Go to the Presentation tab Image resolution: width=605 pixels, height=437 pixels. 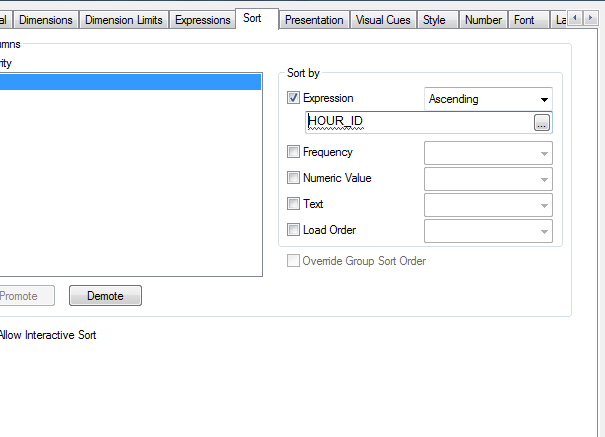pyautogui.click(x=314, y=20)
